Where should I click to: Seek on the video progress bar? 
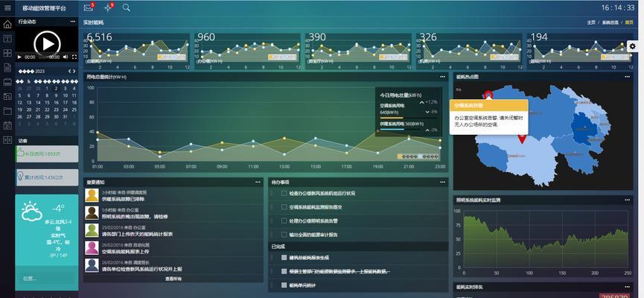pyautogui.click(x=42, y=57)
